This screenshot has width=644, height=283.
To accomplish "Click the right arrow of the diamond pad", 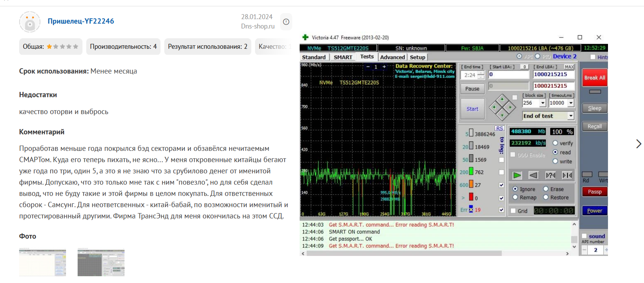I will (510, 107).
